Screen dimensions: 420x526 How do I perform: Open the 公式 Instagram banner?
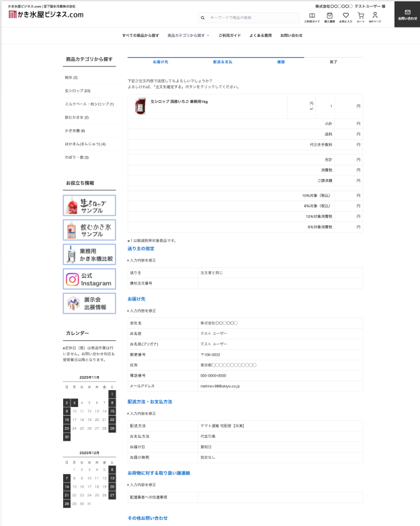tap(89, 279)
